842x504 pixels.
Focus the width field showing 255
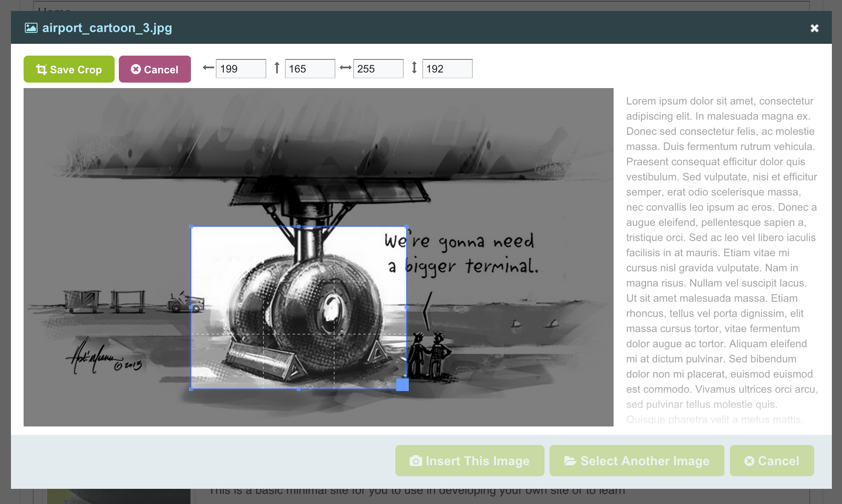(x=378, y=69)
